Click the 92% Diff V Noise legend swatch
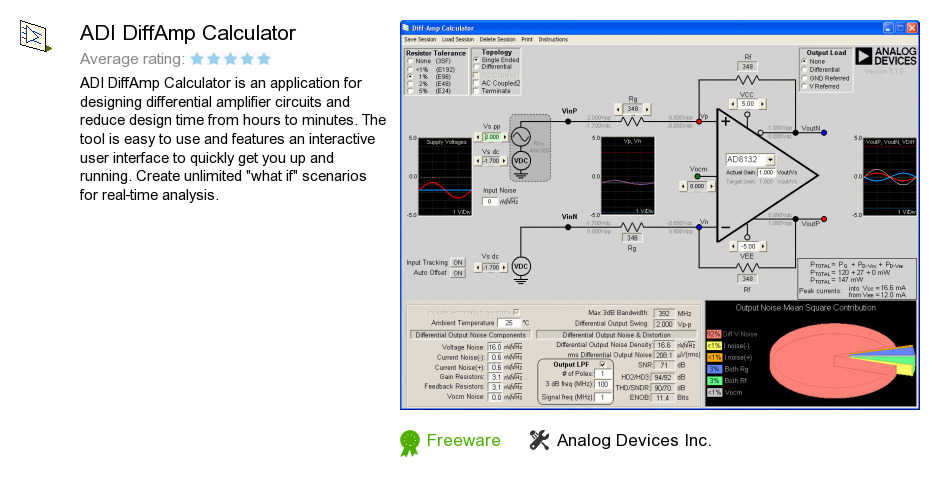The image size is (940, 487). tap(714, 334)
